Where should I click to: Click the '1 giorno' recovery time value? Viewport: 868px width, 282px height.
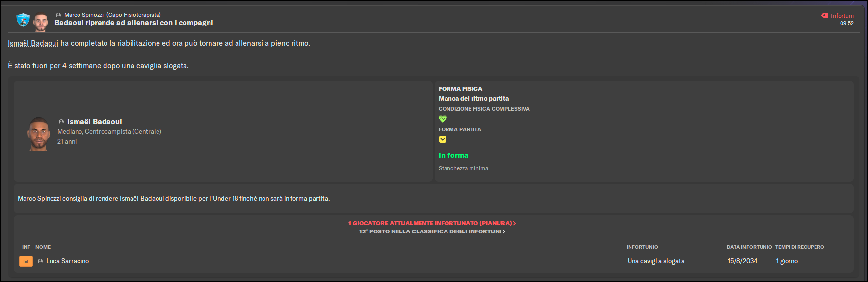coord(787,261)
